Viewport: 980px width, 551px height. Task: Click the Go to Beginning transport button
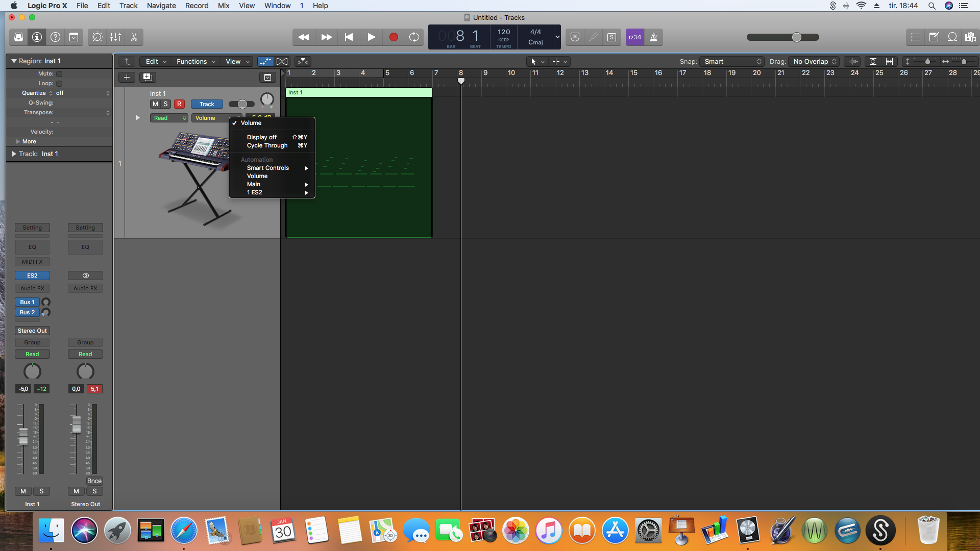click(x=349, y=37)
